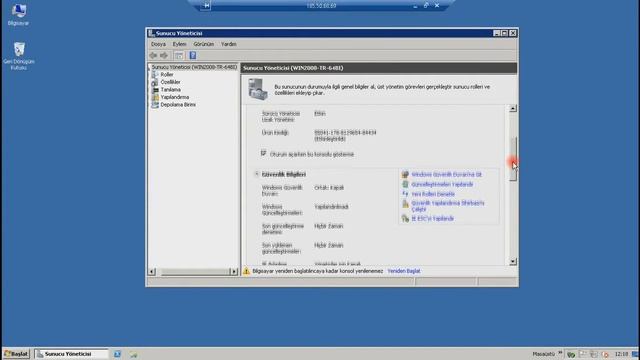Click the Windows firewall icon in the actions list
Screen dimensions: 640x360
[x=405, y=175]
